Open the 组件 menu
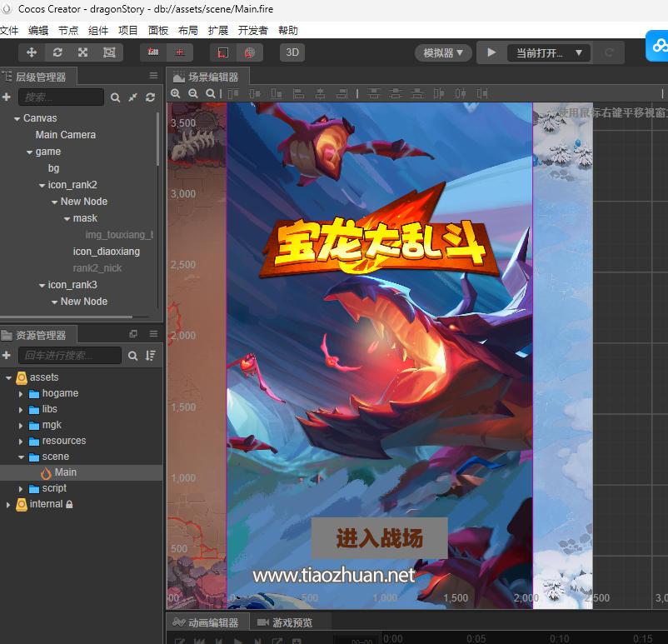The height and width of the screenshot is (644, 668). [98, 31]
